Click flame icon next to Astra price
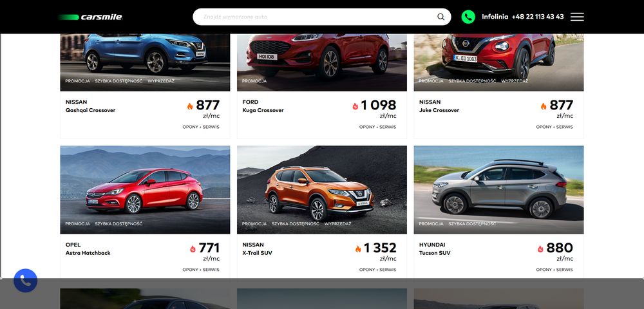The image size is (644, 309). [x=193, y=249]
